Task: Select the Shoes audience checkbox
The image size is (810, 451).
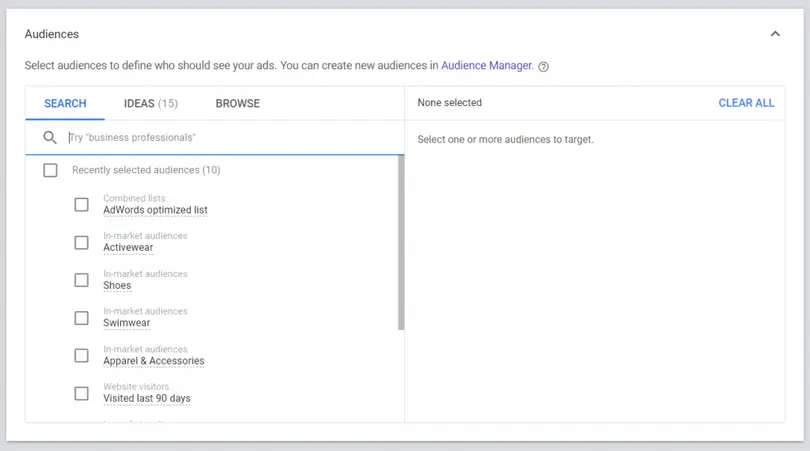Action: [x=82, y=280]
